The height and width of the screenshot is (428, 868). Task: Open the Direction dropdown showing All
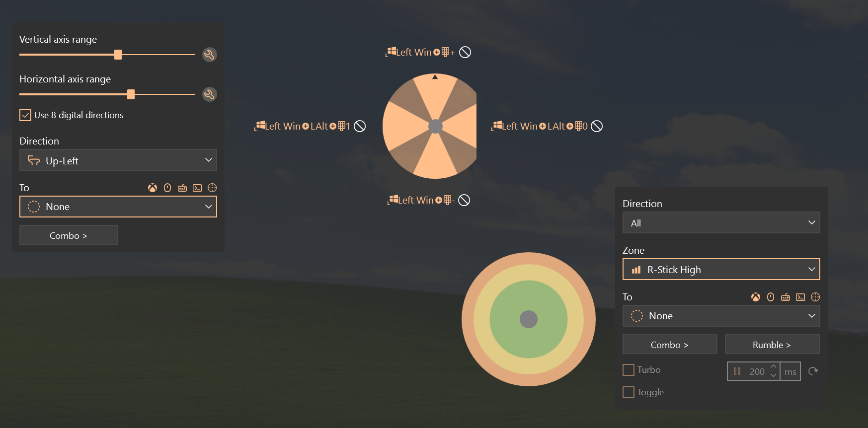coord(721,223)
